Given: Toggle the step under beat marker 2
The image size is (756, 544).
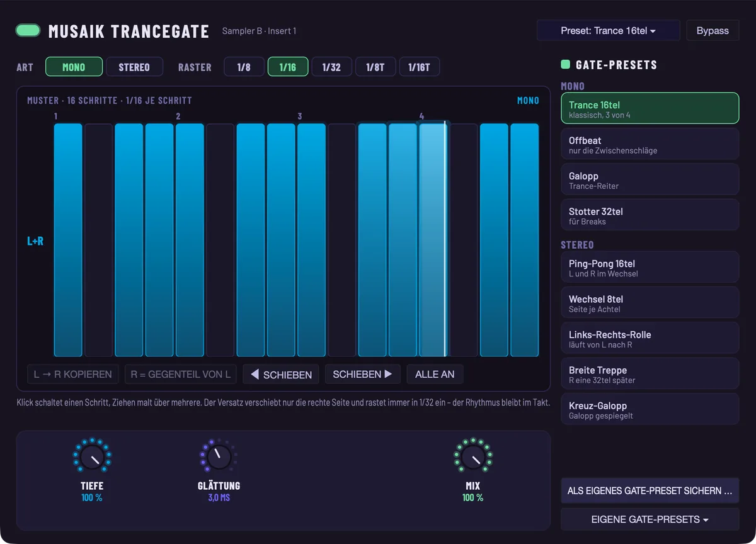Looking at the screenshot, I should pos(190,240).
